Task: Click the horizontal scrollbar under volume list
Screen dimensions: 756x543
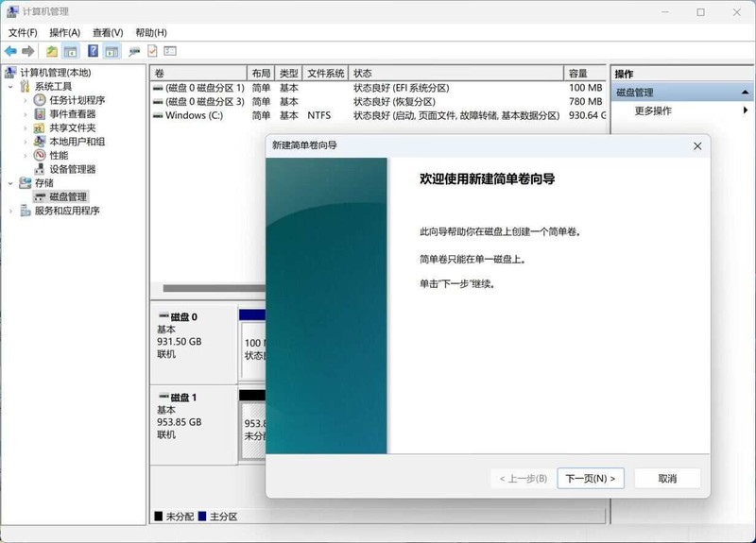Action: pos(214,288)
